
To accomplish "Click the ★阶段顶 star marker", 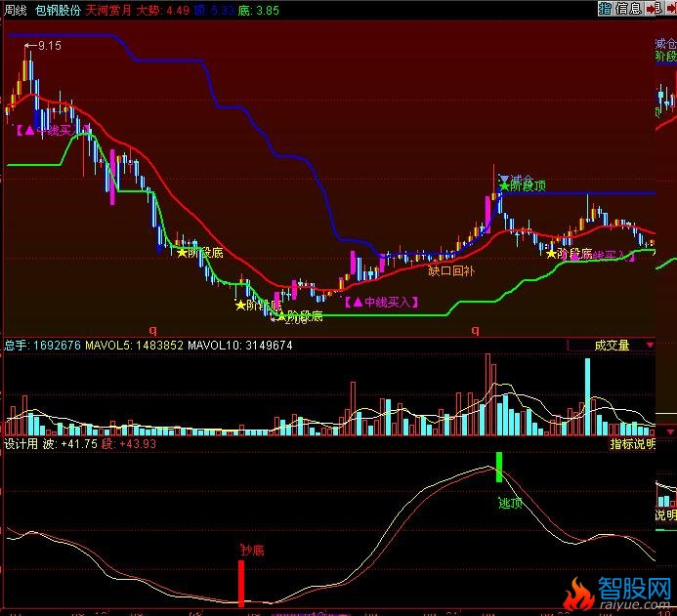I will (523, 185).
